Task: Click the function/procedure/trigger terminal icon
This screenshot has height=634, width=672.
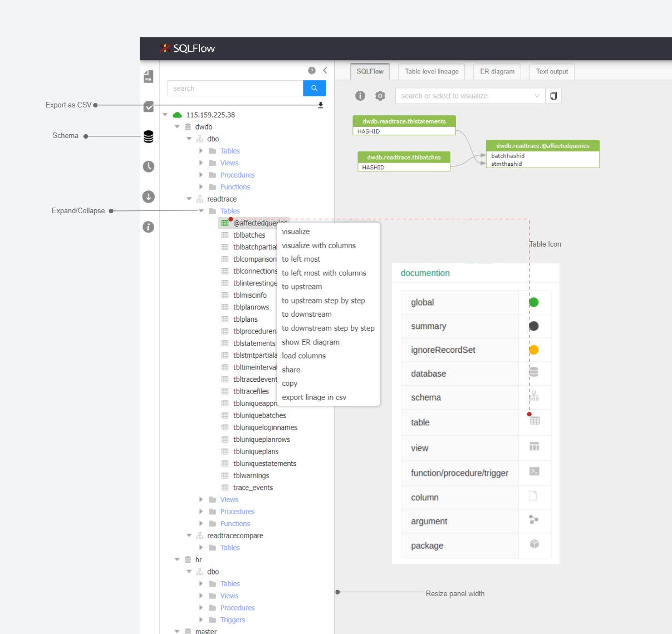Action: [534, 471]
